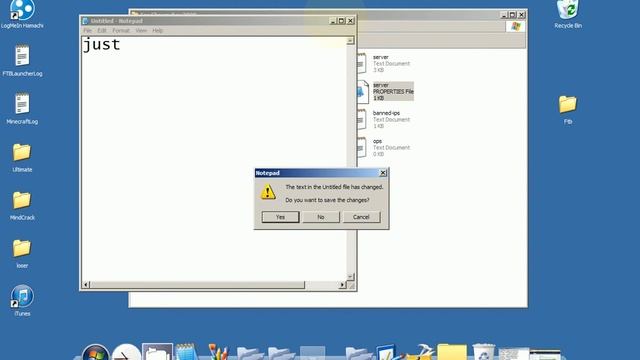Click the recycle bin icon in dock
This screenshot has height=360, width=640.
click(483, 352)
